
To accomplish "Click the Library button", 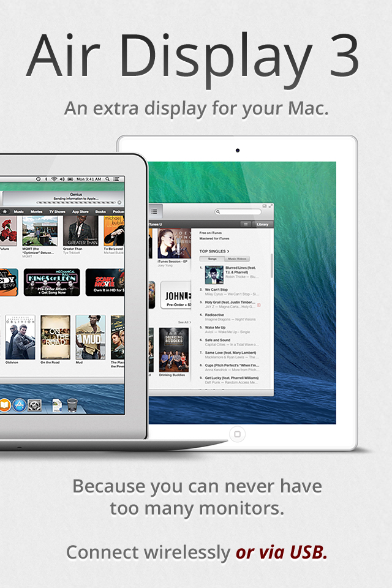I will [x=263, y=224].
